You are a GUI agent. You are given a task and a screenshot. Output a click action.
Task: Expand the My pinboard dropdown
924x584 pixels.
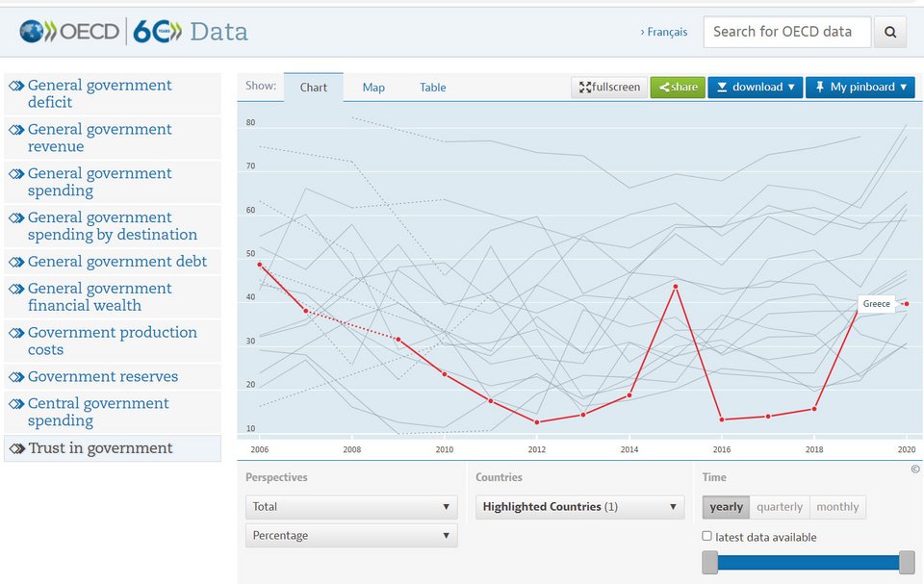click(860, 88)
